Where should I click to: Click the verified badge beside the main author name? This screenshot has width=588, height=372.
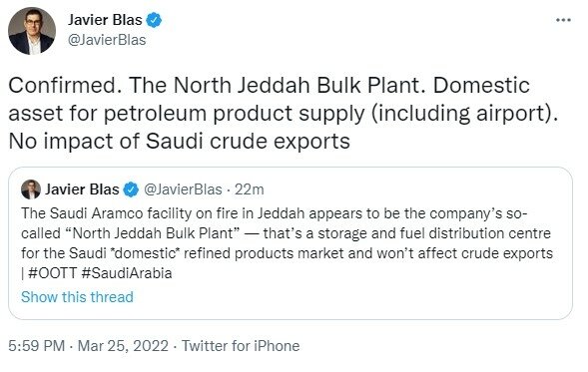tap(154, 20)
